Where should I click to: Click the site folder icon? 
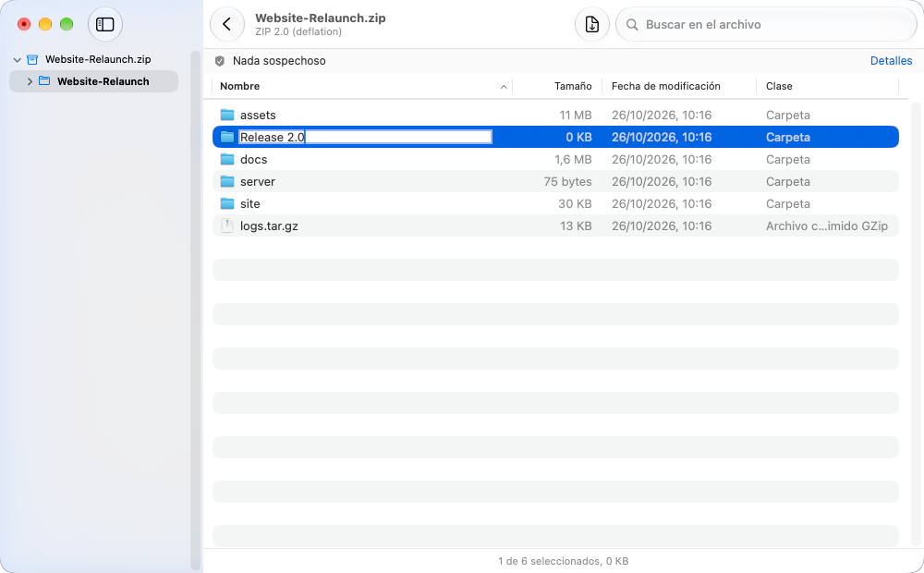(227, 203)
